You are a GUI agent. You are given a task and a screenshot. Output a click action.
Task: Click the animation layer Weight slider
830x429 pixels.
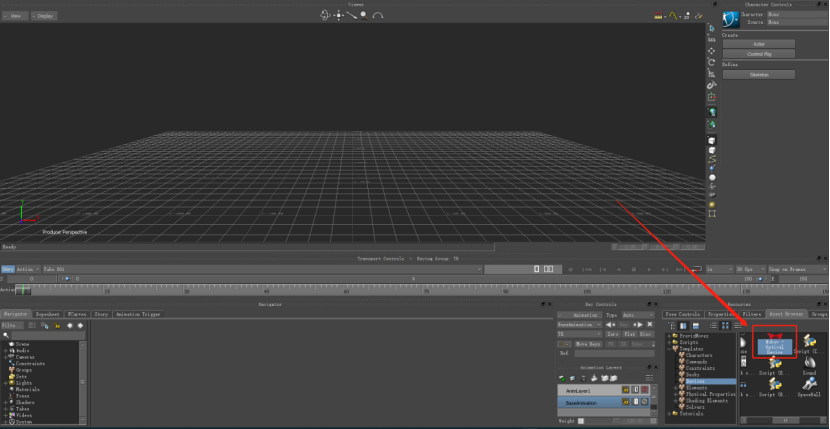click(x=616, y=421)
